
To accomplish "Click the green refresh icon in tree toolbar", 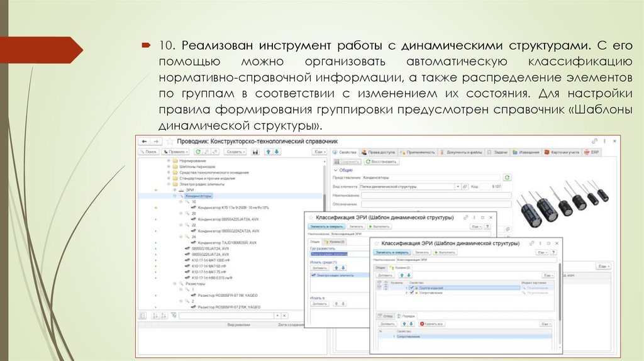I will 197,152.
